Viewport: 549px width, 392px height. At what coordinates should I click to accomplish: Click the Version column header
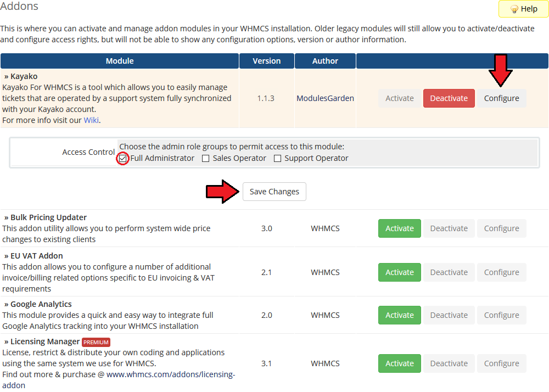(x=266, y=61)
